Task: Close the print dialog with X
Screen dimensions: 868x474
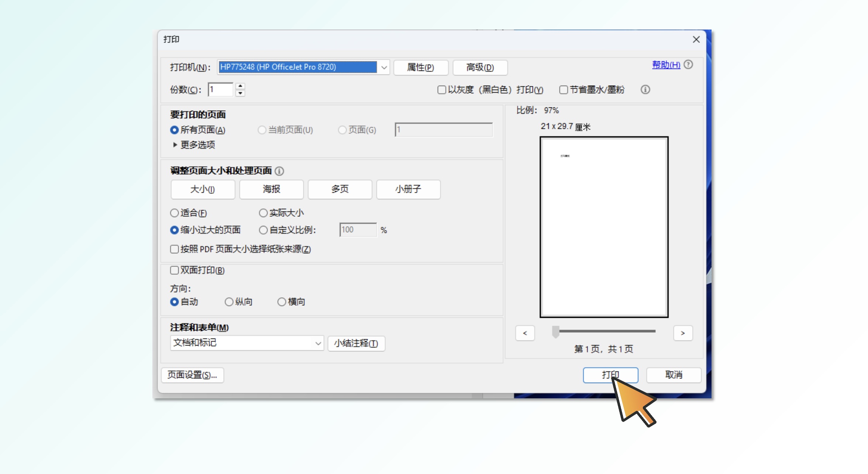Action: tap(696, 39)
